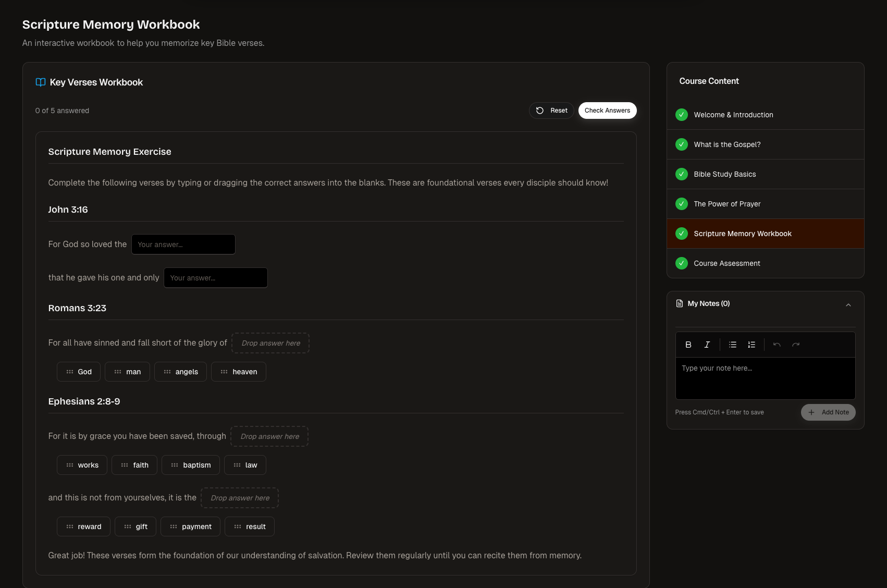Screen dimensions: 887x588
Task: Click the drag handle on the 'God' chip
Action: point(70,372)
